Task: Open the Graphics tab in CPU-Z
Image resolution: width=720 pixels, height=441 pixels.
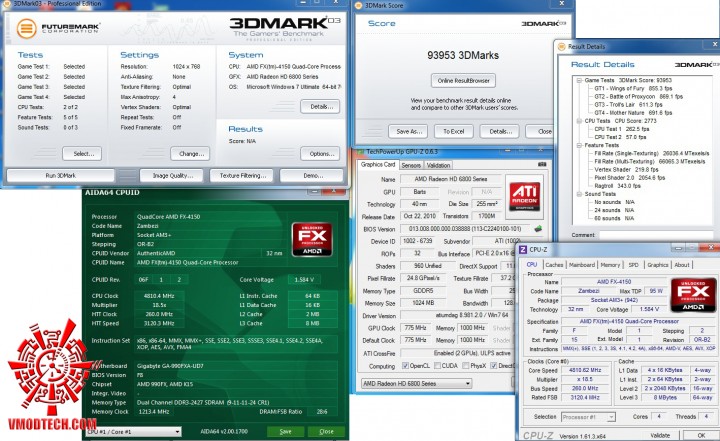Action: (x=658, y=265)
